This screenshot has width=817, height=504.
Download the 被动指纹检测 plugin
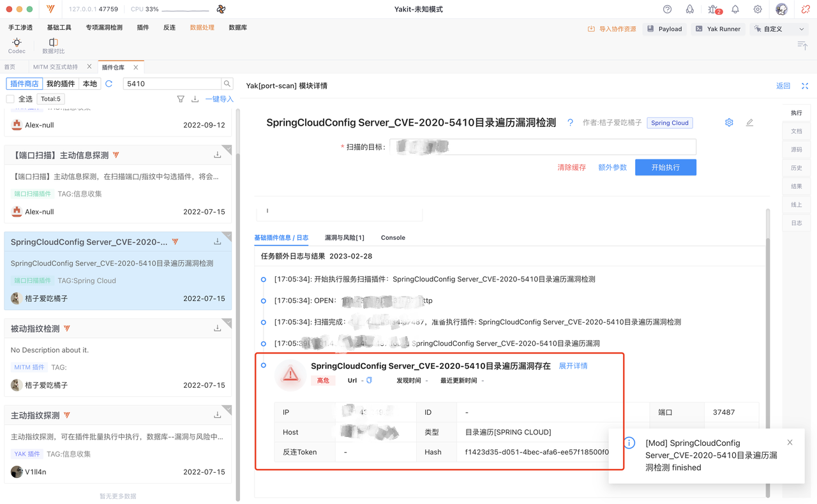coord(218,329)
